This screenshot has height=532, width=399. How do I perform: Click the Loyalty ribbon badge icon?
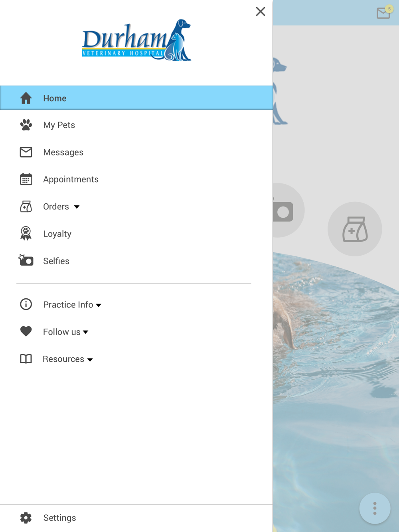pyautogui.click(x=26, y=233)
